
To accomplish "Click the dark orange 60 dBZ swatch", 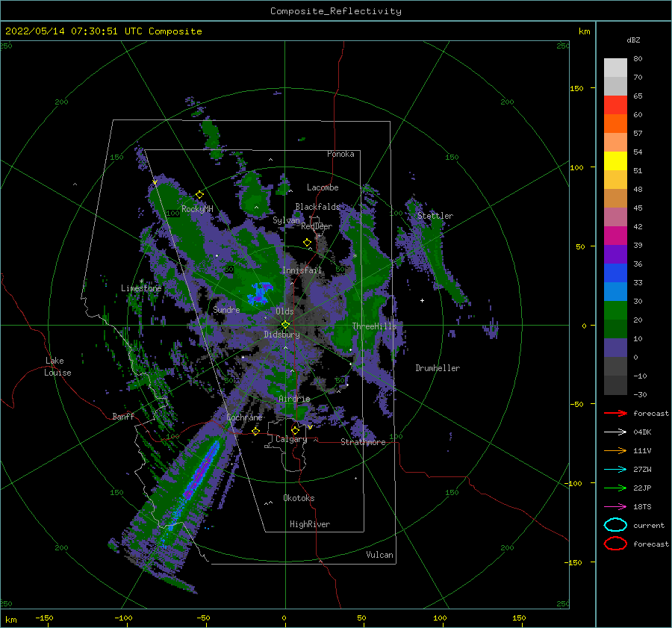I will click(615, 123).
